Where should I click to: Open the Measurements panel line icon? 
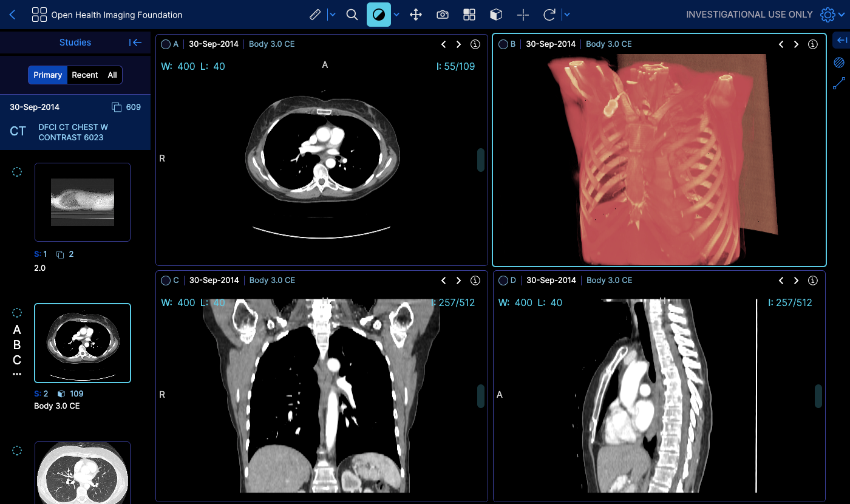840,84
